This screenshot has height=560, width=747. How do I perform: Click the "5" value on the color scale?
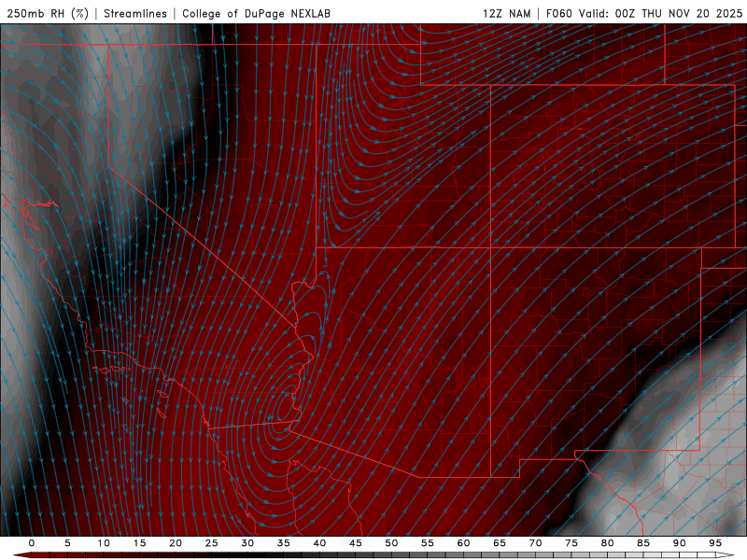click(67, 543)
